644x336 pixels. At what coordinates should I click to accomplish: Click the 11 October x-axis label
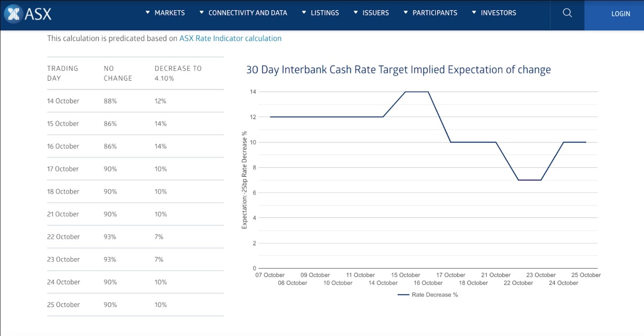click(360, 275)
